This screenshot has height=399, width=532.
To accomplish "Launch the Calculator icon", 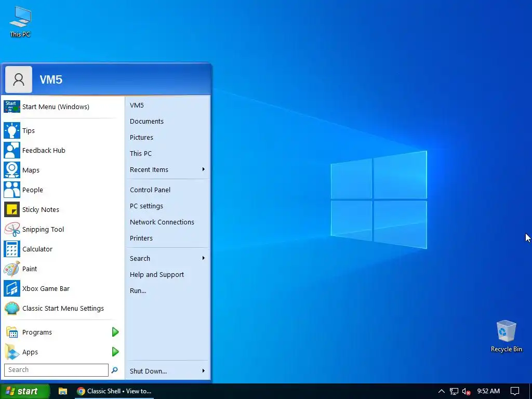I will click(x=12, y=249).
